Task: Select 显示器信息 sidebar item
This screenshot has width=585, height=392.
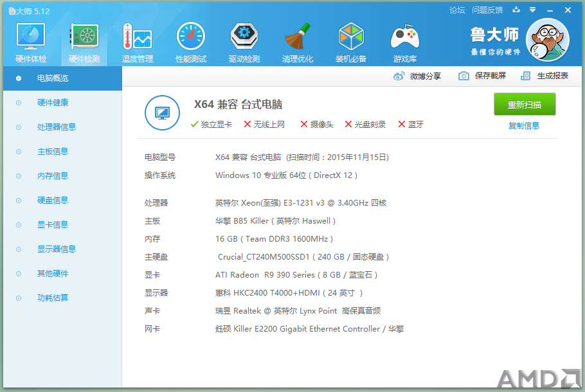Action: 63,249
